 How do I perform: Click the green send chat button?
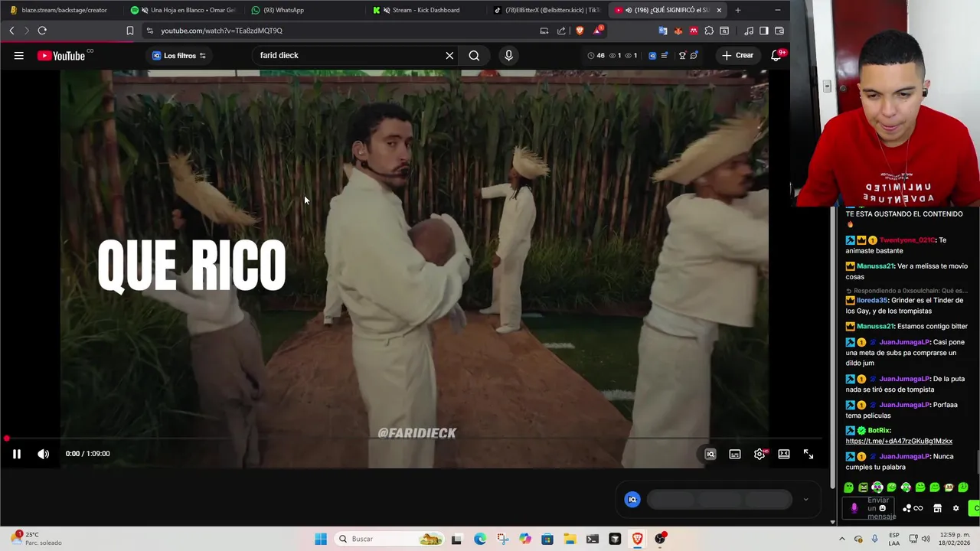[975, 508]
